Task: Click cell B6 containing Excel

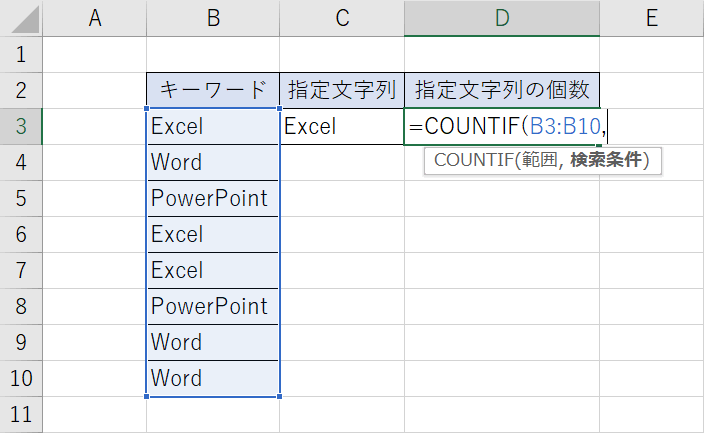Action: click(x=213, y=234)
